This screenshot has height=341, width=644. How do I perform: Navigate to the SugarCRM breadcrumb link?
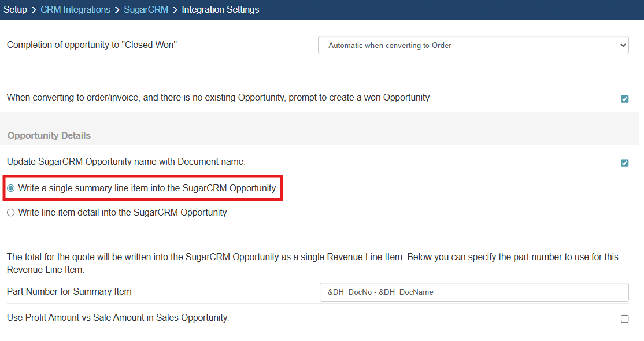click(146, 9)
